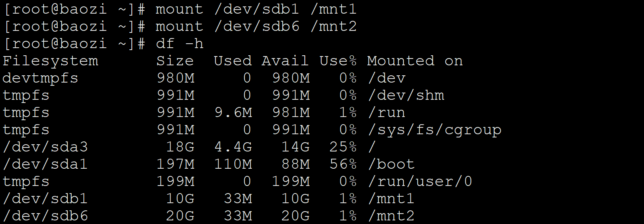This screenshot has height=224, width=644.
Task: Click the 'Filesystem' column header
Action: tap(50, 61)
